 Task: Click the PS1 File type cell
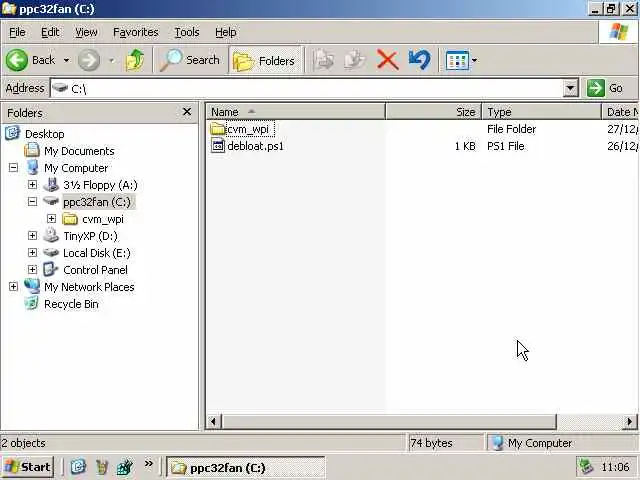pyautogui.click(x=506, y=146)
